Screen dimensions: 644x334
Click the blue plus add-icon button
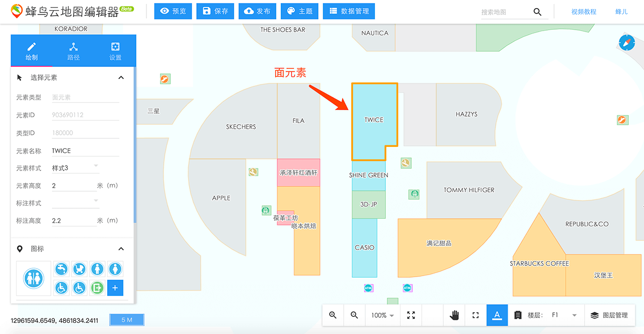click(x=115, y=288)
